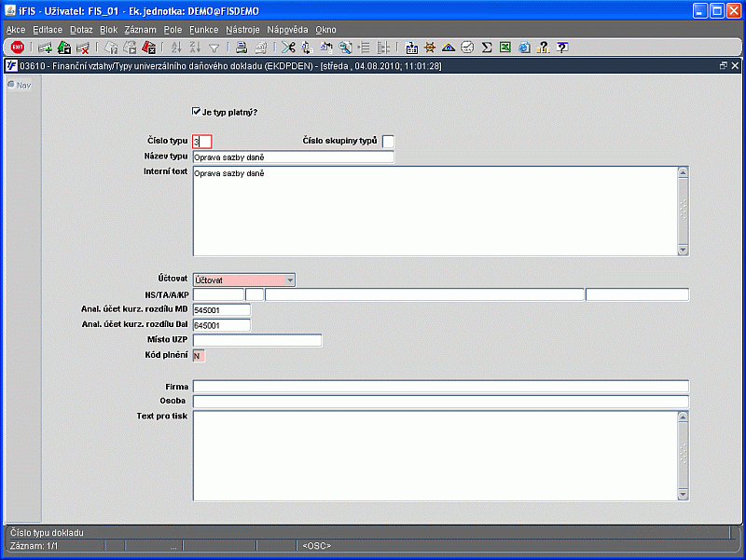Image resolution: width=746 pixels, height=560 pixels.
Task: Click the Název typu field
Action: 293,157
